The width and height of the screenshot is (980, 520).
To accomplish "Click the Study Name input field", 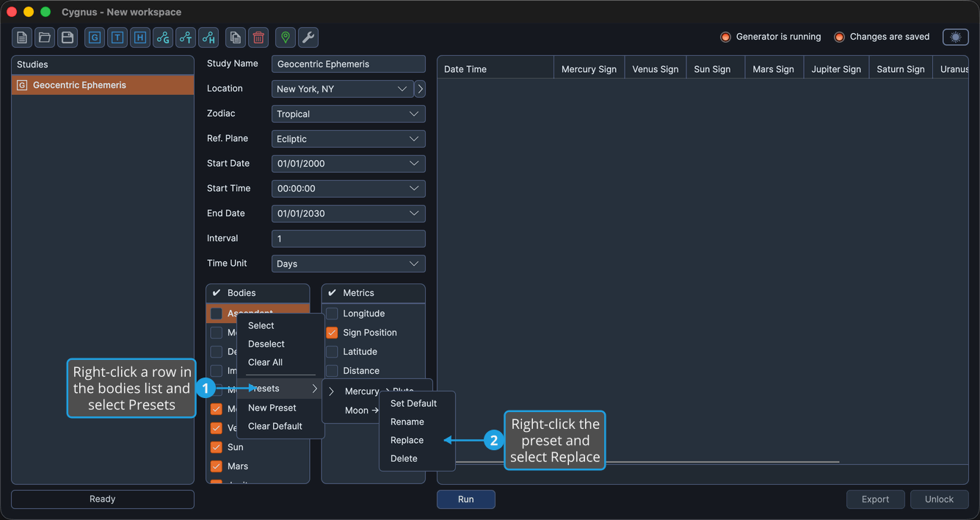I will coord(349,64).
